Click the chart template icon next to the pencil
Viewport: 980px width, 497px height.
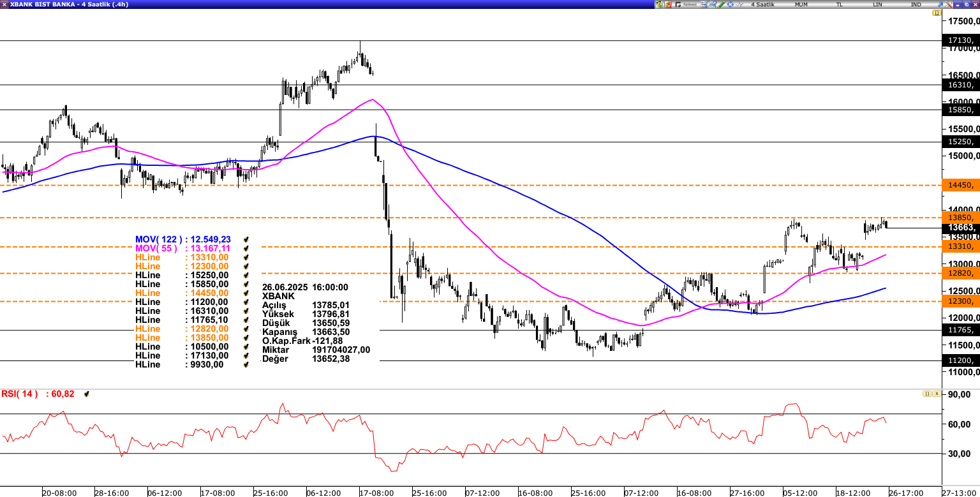click(713, 4)
